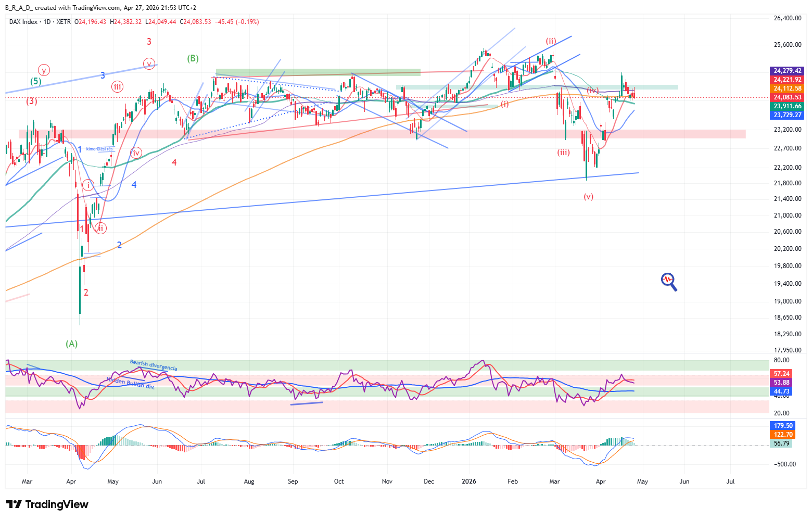Click the blue 179.50 MACD value label
812x520 pixels.
[783, 426]
